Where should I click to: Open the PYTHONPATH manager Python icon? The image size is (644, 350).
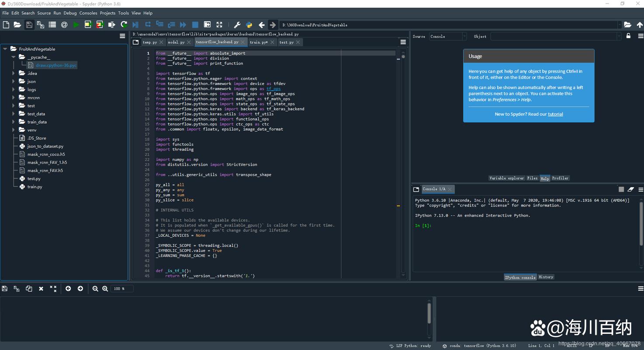249,25
